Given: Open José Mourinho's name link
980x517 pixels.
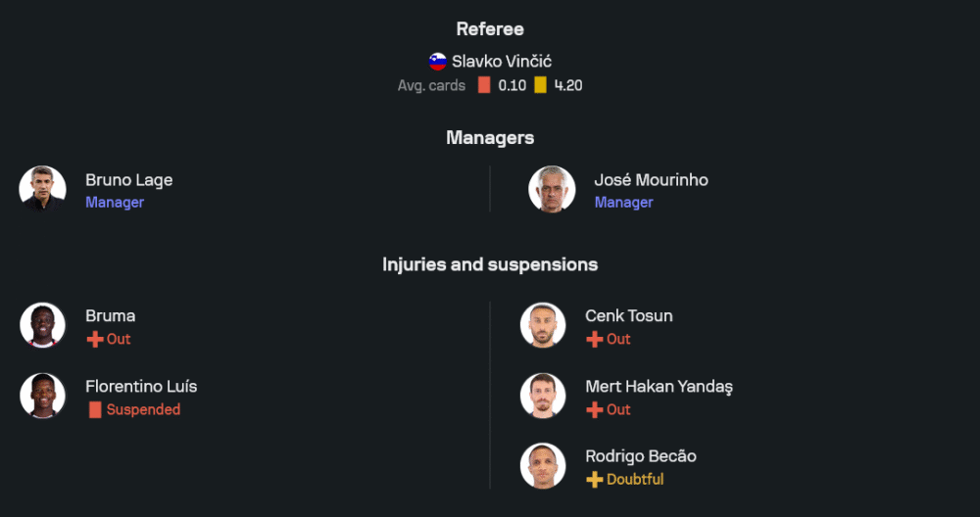Looking at the screenshot, I should [x=651, y=180].
